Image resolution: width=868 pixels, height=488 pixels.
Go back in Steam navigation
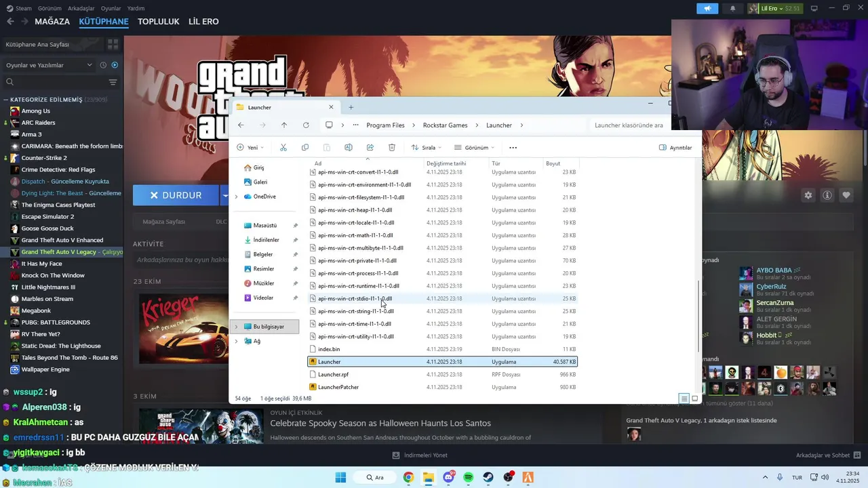point(10,21)
